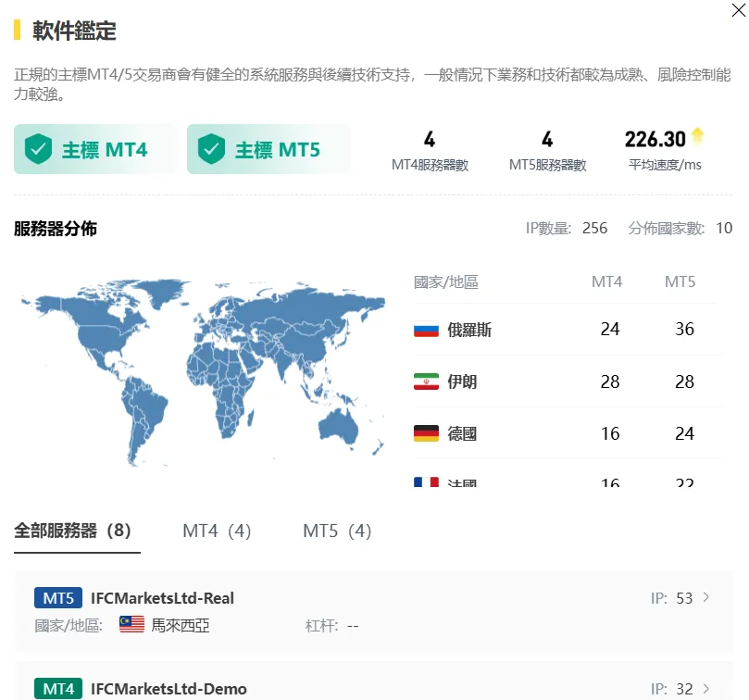Switch to the MT5 (4) tab
Screen dimensions: 749x700
click(337, 531)
